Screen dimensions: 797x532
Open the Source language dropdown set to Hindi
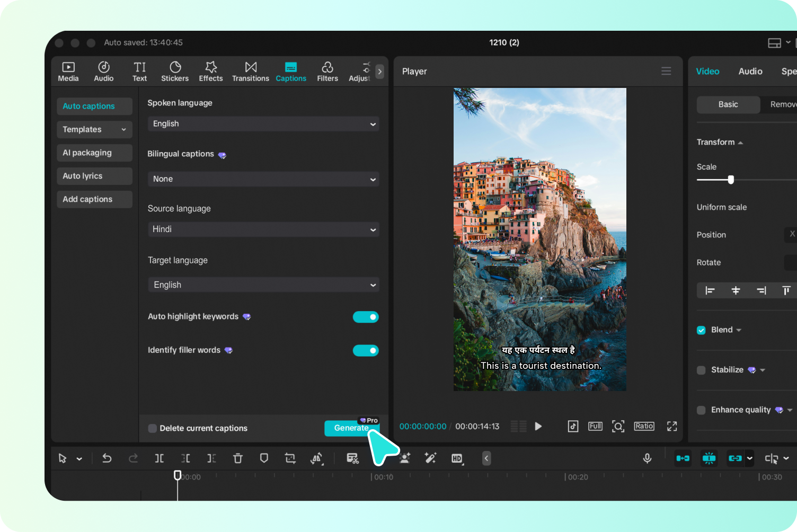coord(263,229)
